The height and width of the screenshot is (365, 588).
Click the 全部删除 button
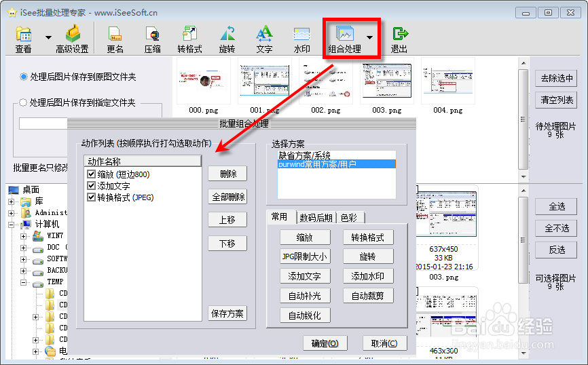[x=227, y=197]
